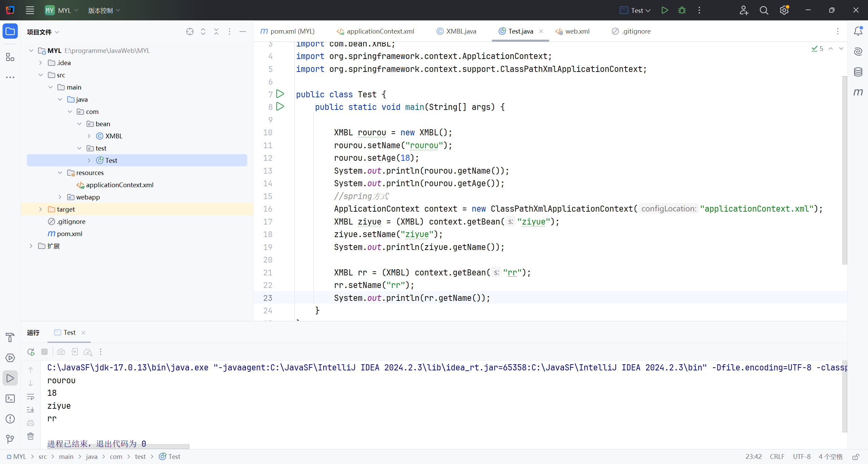Run the Test configuration
868x464 pixels.
pyautogui.click(x=665, y=10)
